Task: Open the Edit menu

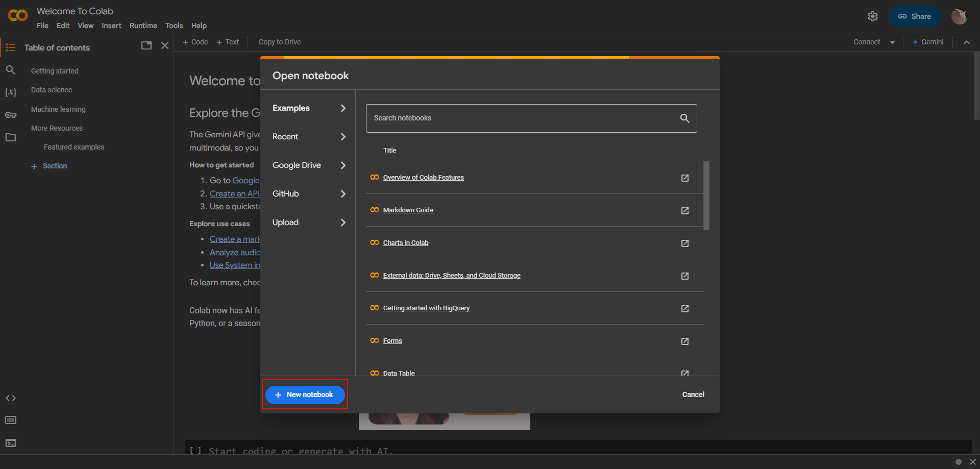Action: (x=63, y=26)
